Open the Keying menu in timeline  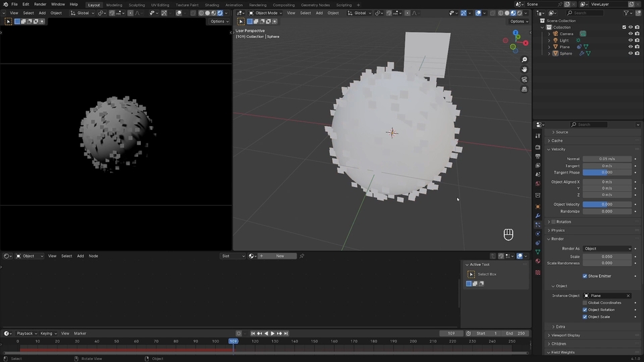48,334
